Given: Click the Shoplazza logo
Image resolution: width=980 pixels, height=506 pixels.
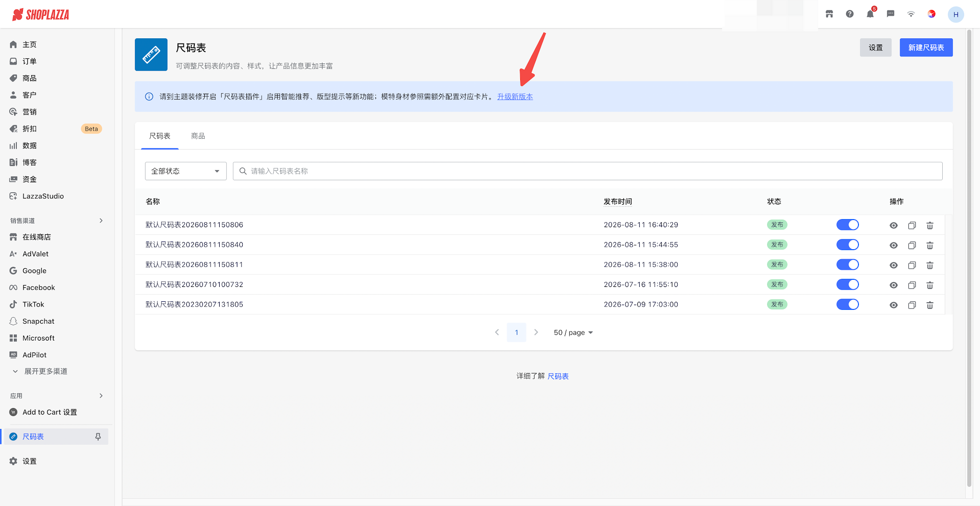Looking at the screenshot, I should [41, 15].
